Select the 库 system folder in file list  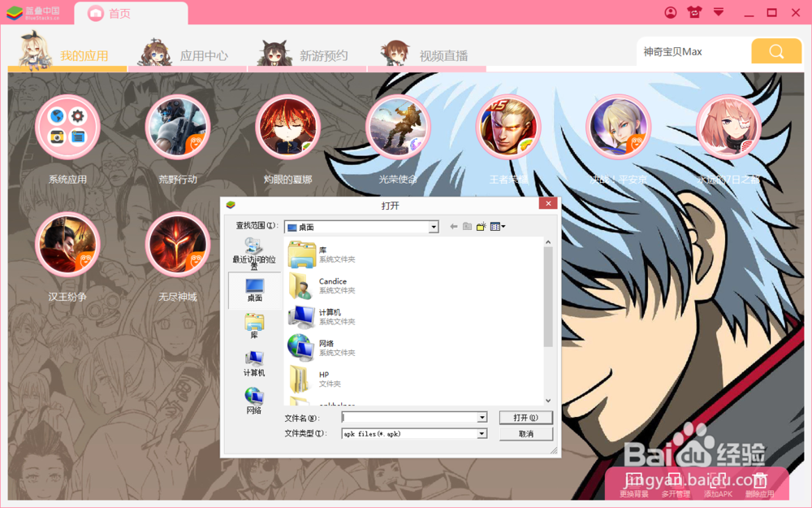(321, 254)
